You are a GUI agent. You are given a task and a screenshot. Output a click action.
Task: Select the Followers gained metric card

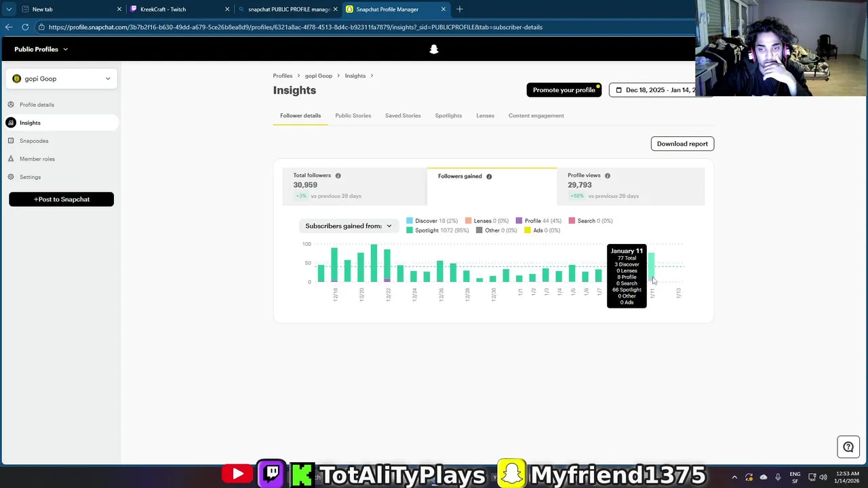[x=492, y=186]
